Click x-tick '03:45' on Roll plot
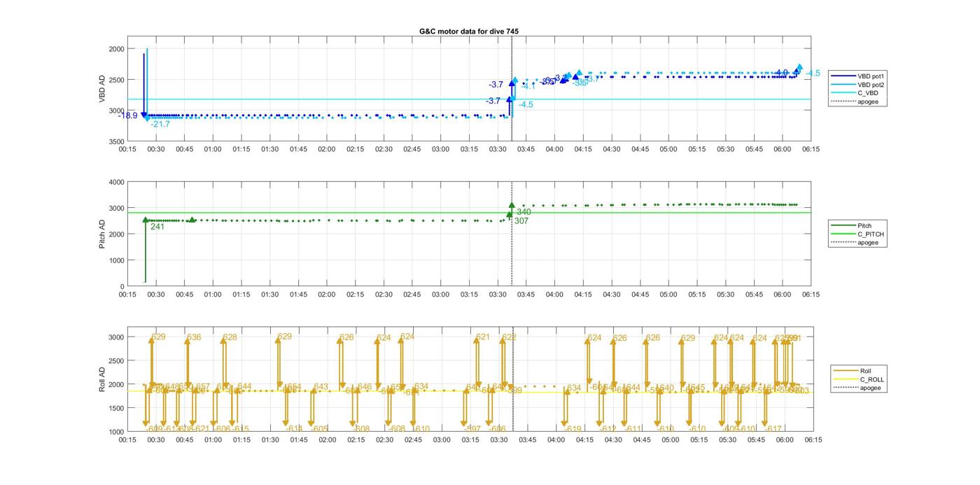 [527, 440]
